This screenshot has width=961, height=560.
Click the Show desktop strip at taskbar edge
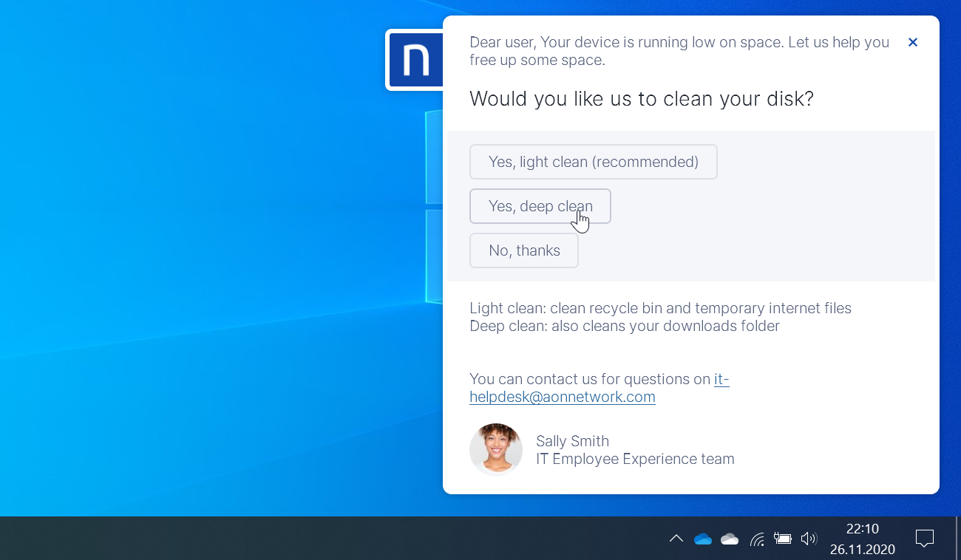[957, 539]
